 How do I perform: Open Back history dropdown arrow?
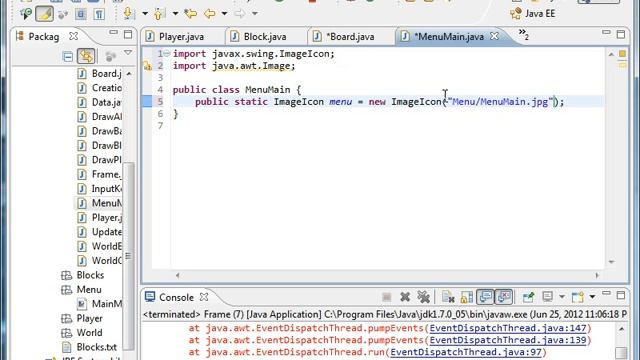224,13
